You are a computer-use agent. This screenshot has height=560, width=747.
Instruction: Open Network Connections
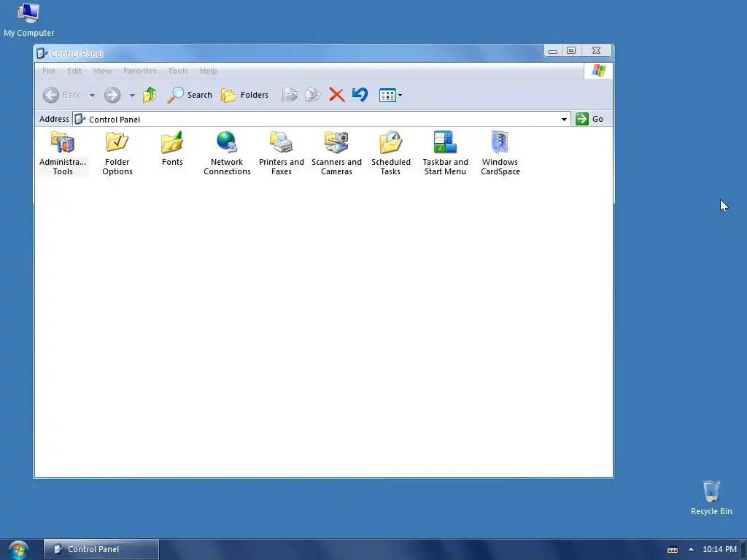[227, 153]
